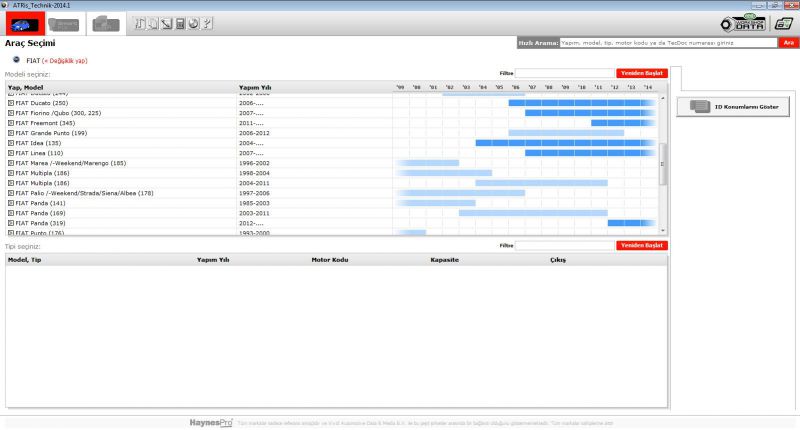Expand FIAT Palio /-Weekend/Strada/Siena/Albea (178)
The image size is (800, 430).
[11, 193]
